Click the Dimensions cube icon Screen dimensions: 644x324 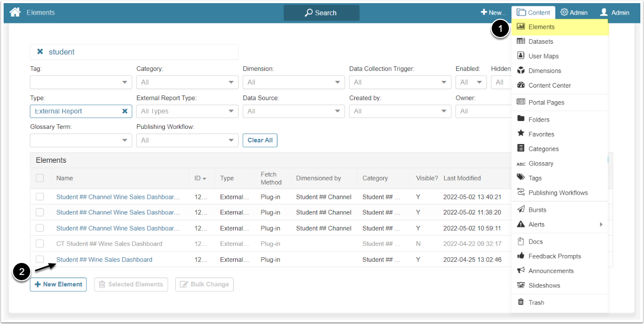(520, 70)
